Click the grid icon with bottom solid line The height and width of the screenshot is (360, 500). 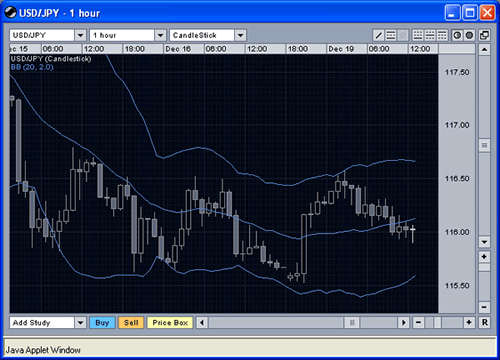click(418, 35)
